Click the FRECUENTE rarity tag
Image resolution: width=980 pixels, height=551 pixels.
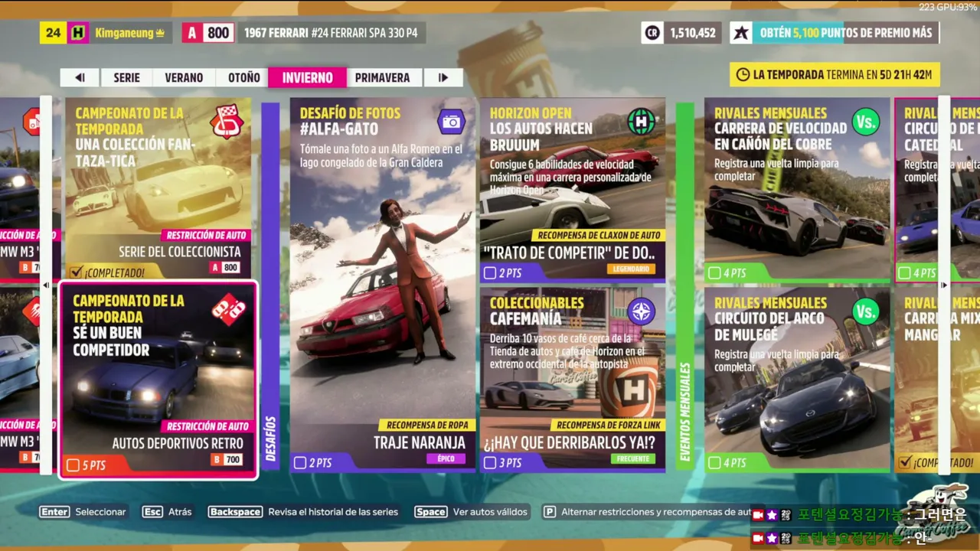point(633,459)
